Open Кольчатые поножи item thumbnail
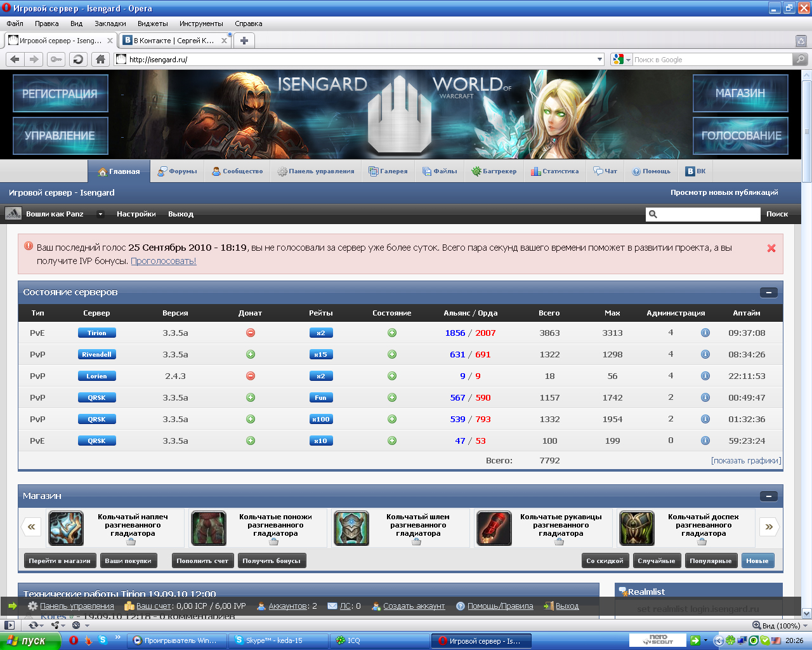Image resolution: width=812 pixels, height=650 pixels. pos(209,528)
